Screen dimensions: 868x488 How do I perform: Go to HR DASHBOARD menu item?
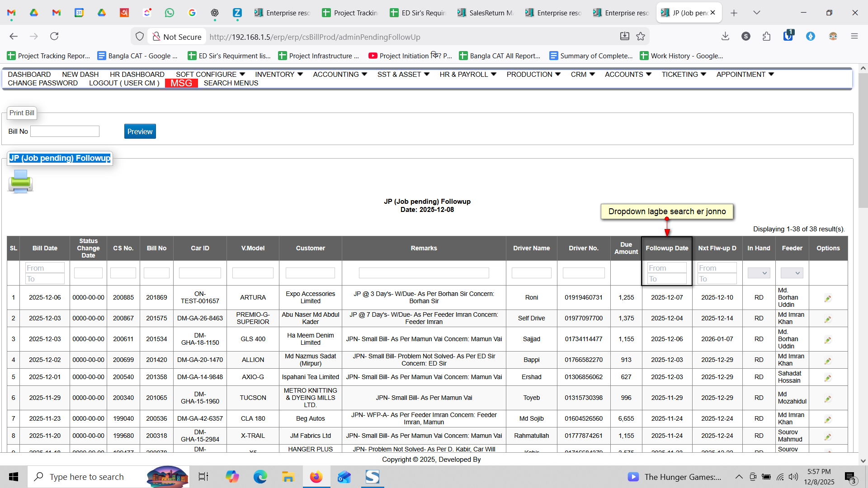click(x=137, y=75)
